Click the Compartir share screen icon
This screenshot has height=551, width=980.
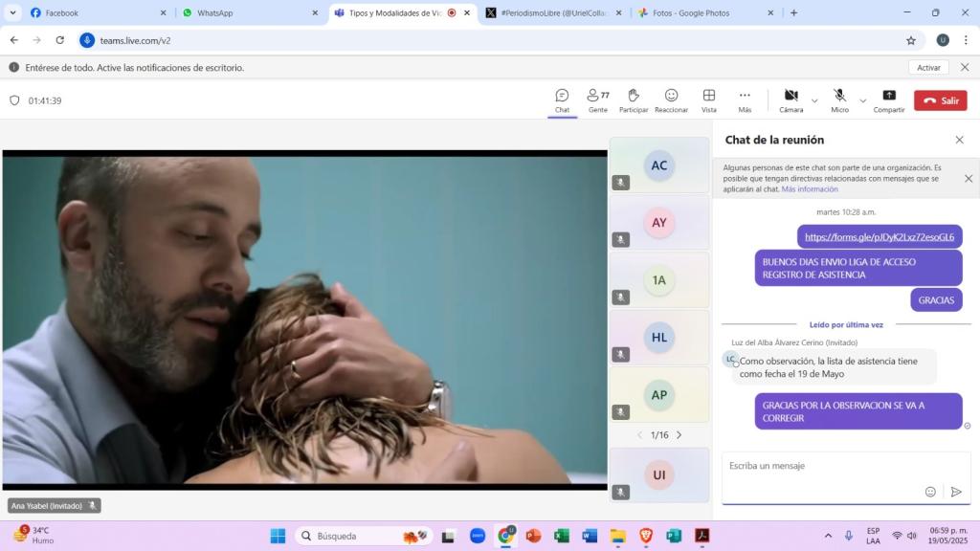point(888,99)
